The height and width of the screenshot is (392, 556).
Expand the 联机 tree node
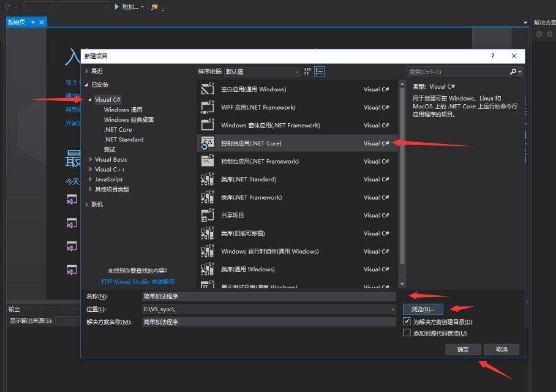point(87,205)
